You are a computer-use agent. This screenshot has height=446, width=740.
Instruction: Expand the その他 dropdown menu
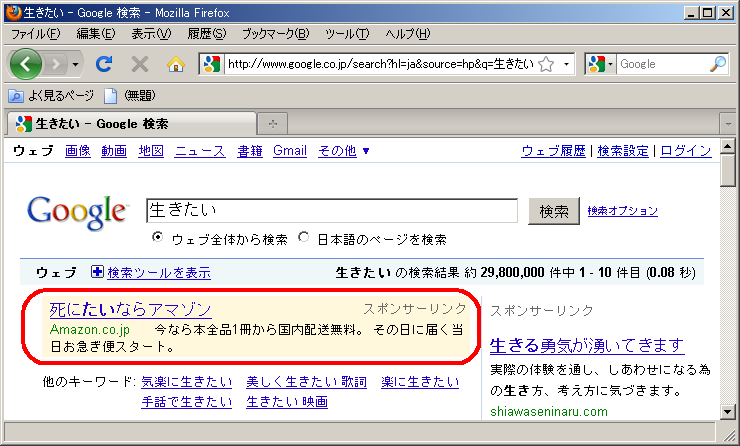tap(344, 151)
